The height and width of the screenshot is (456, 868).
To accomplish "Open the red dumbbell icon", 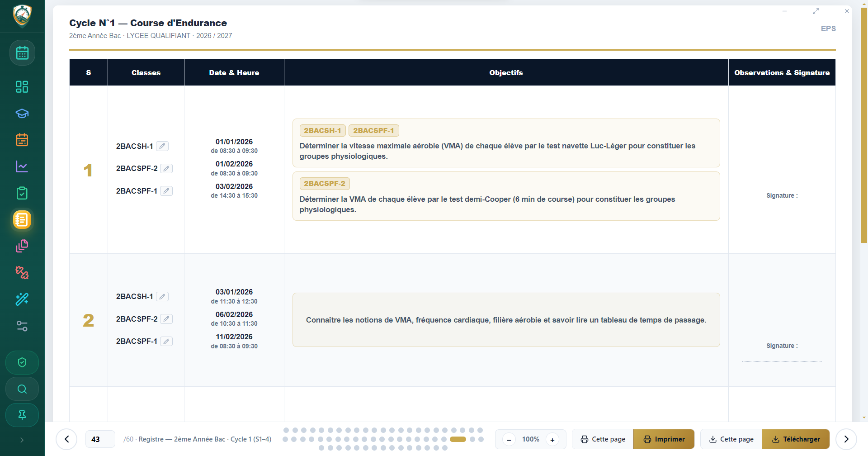I will click(x=22, y=273).
